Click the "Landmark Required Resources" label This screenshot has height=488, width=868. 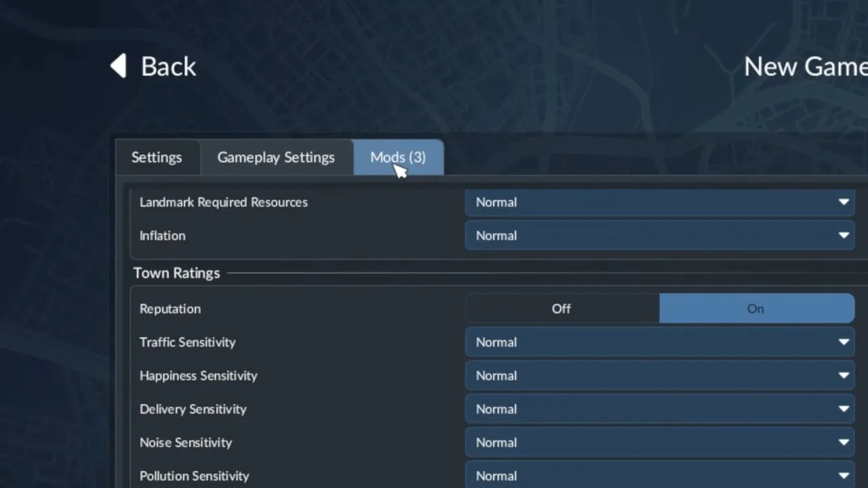coord(224,202)
